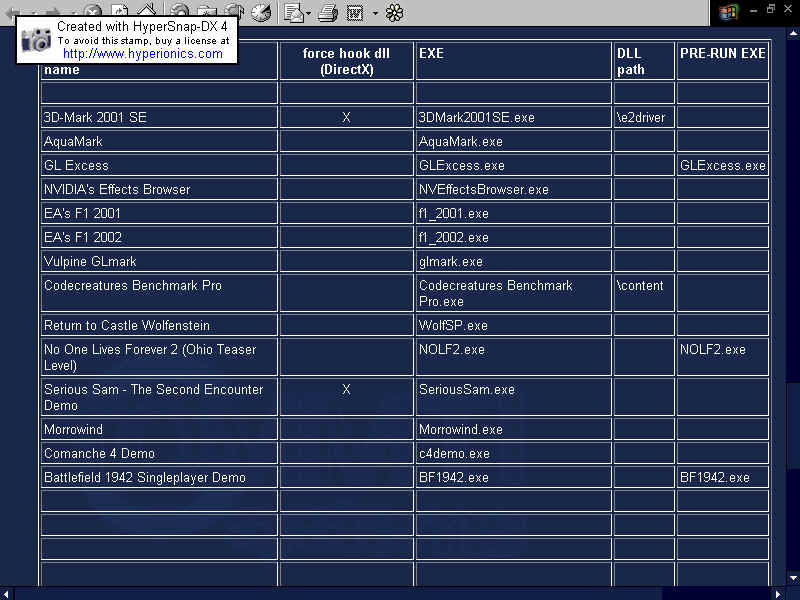Click 'c4demo.exe' cell
The width and height of the screenshot is (800, 600).
[x=513, y=453]
